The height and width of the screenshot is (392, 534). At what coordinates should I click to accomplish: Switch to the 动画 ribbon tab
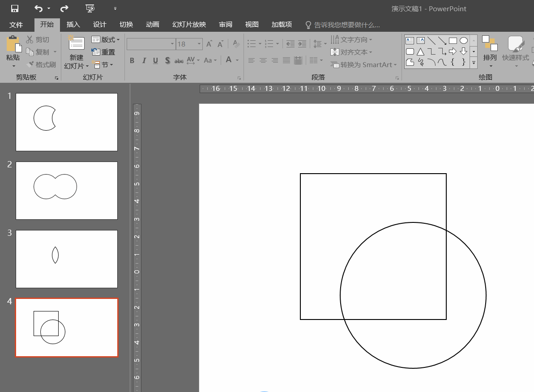153,25
